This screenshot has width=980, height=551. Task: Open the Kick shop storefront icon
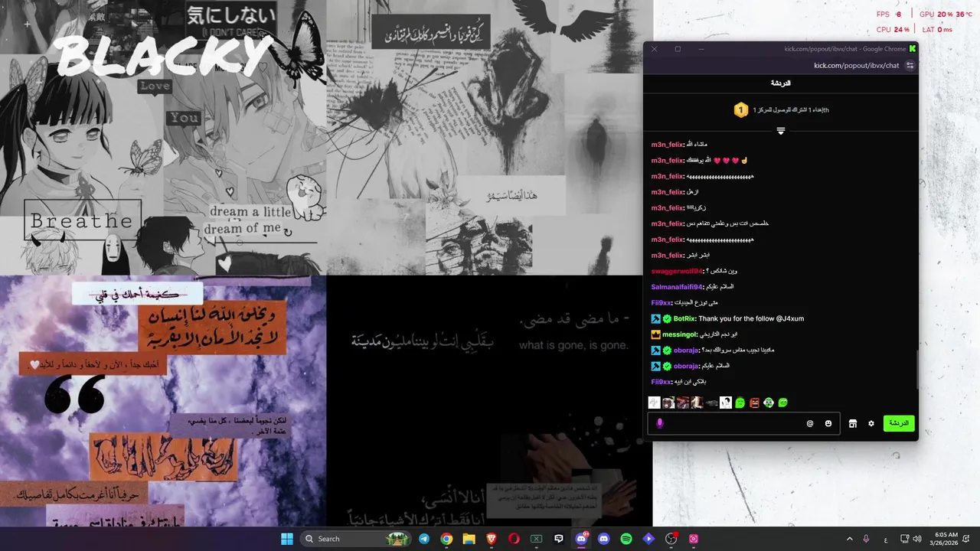point(852,423)
